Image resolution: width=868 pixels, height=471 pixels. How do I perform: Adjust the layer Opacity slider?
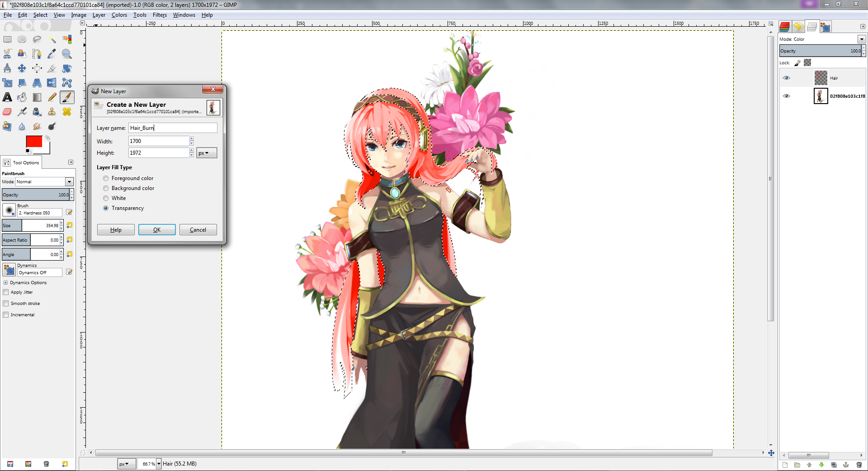coord(821,51)
